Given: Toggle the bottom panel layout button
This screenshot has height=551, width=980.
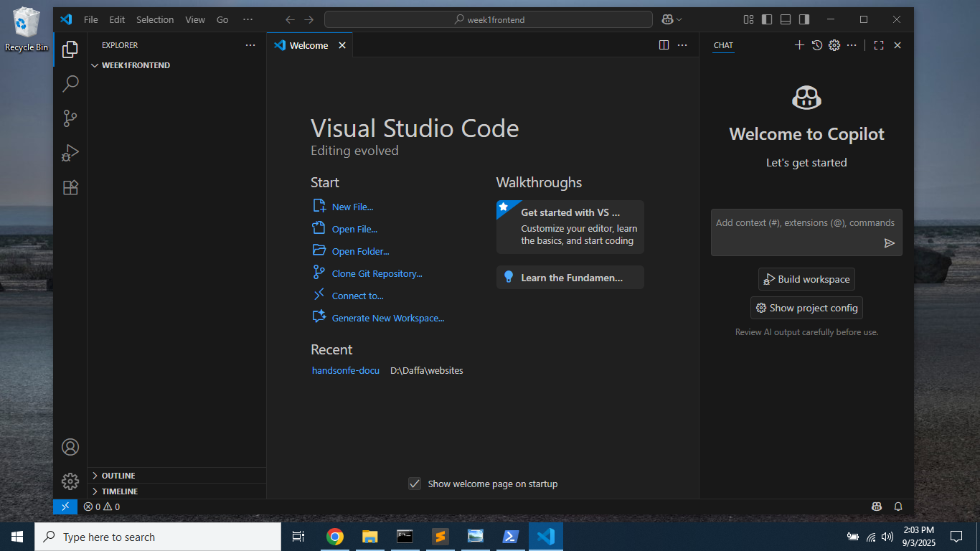Looking at the screenshot, I should coord(786,19).
